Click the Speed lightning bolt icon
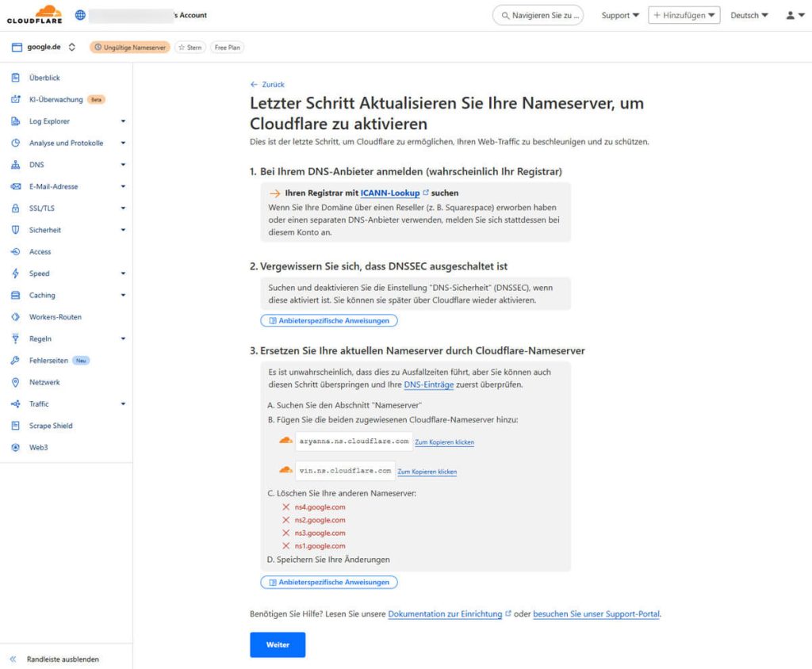The width and height of the screenshot is (812, 669). [x=16, y=273]
